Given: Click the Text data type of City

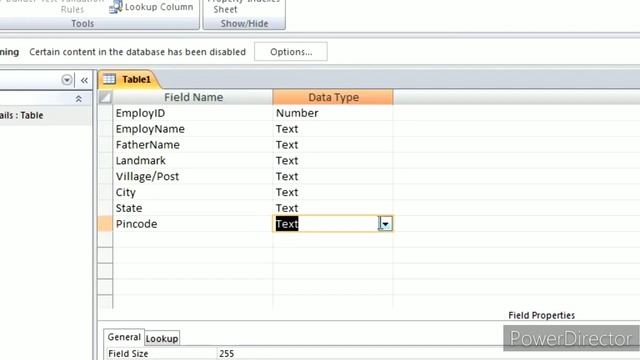Looking at the screenshot, I should pos(333,192).
